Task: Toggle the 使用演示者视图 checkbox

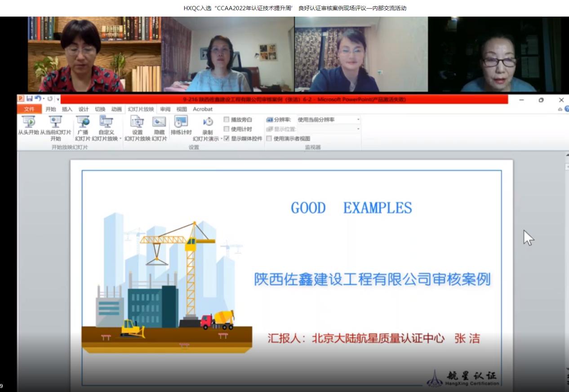Action: 269,138
